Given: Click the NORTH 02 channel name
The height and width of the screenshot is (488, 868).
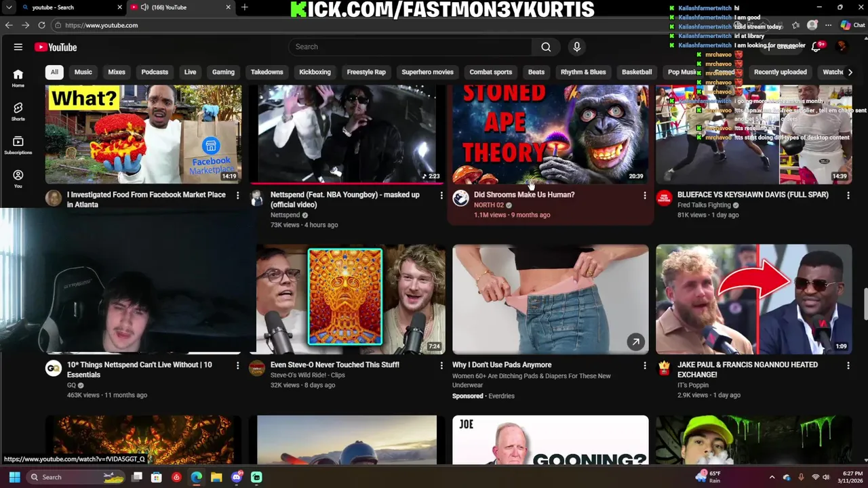Looking at the screenshot, I should tap(489, 205).
